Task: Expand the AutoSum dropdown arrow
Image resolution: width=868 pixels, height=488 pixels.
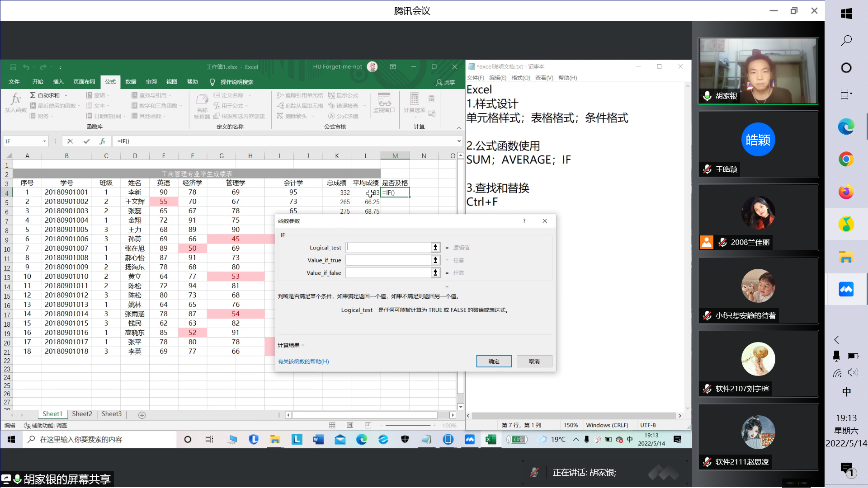Action: (66, 95)
